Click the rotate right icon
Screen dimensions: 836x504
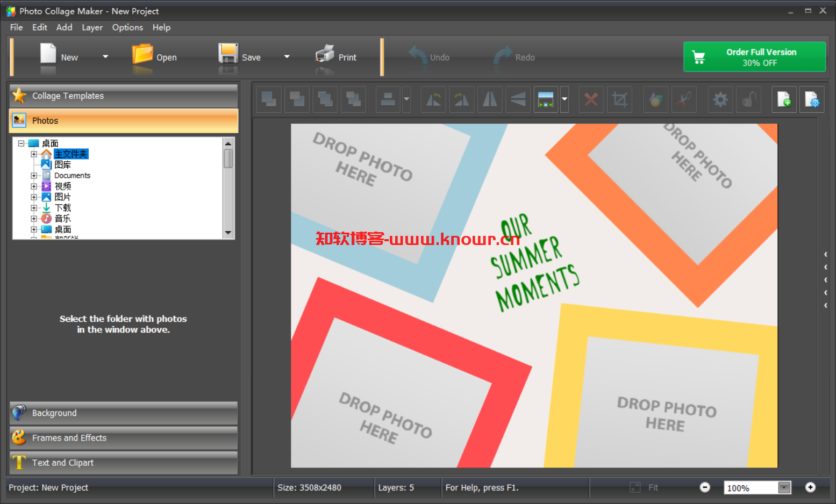461,99
